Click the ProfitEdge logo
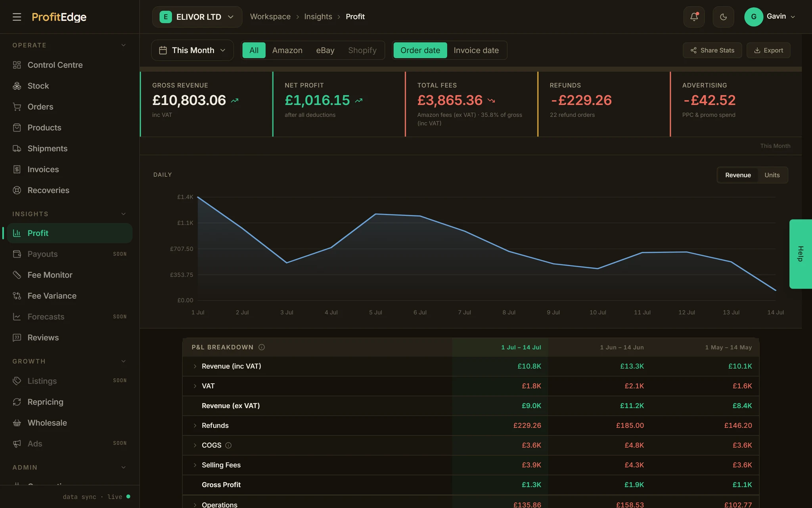Screen dimensions: 812x508 59,17
